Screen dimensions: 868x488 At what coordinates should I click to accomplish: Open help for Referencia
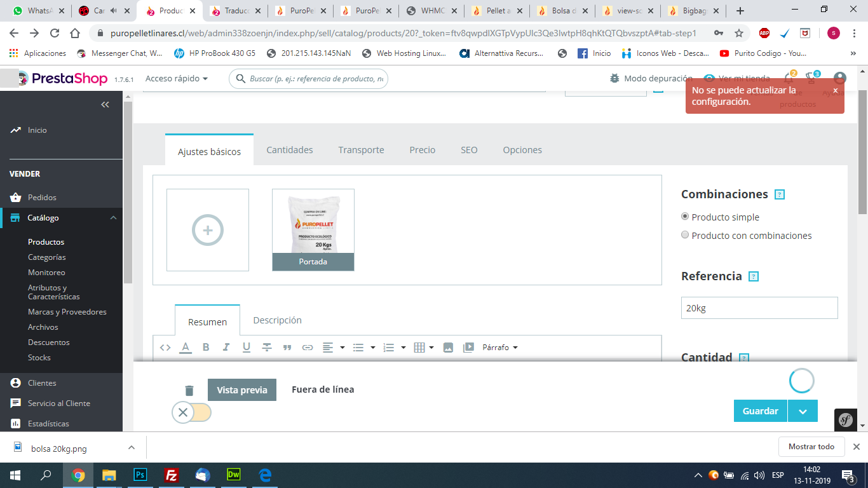pos(754,276)
